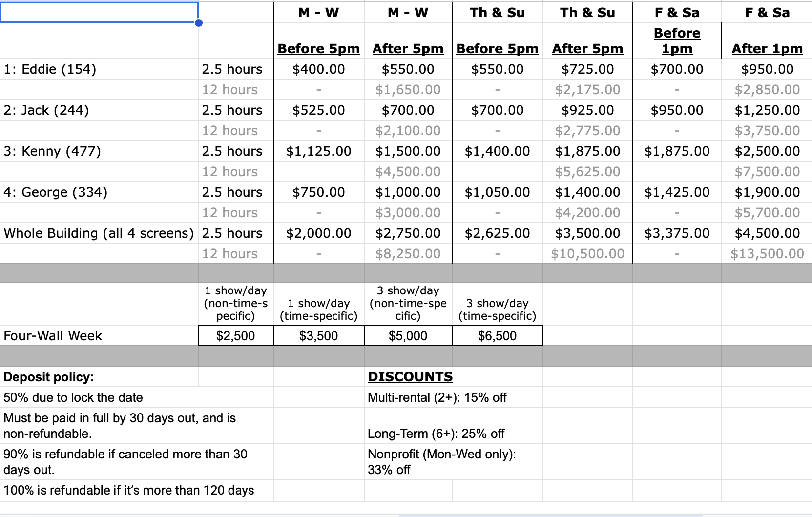812x517 pixels.
Task: Click the $13,500.00 price cell
Action: click(767, 254)
